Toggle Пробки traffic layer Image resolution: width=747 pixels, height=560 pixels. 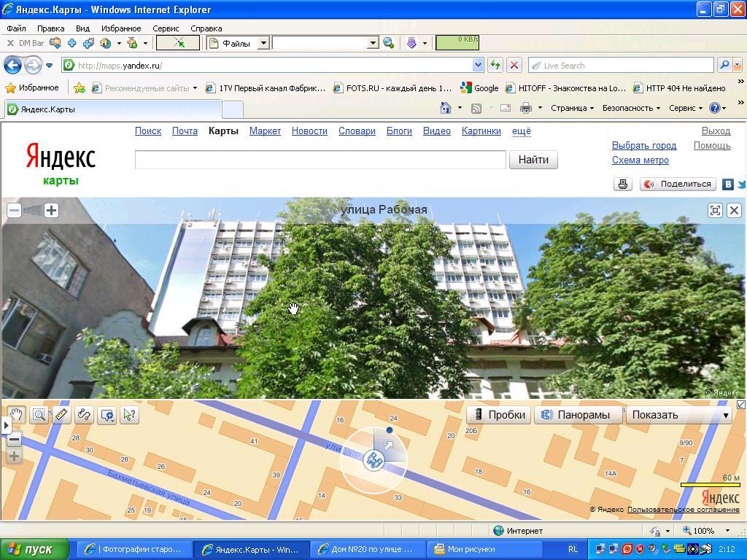[x=499, y=415]
